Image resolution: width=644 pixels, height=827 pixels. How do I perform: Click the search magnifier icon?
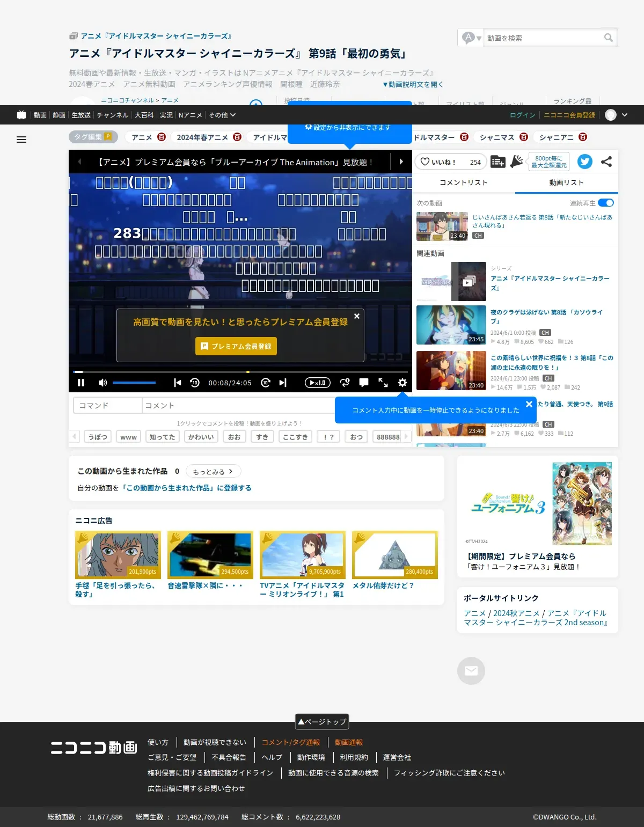click(609, 38)
